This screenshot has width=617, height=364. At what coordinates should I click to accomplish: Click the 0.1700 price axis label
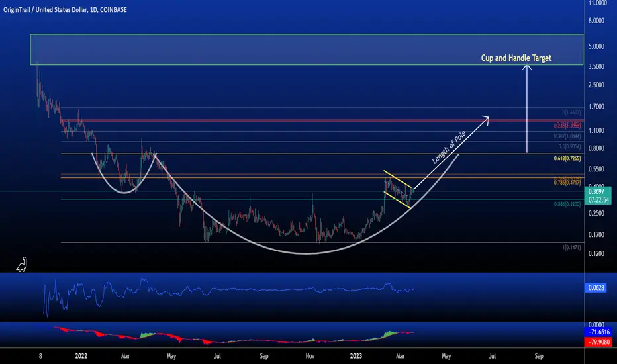click(596, 235)
